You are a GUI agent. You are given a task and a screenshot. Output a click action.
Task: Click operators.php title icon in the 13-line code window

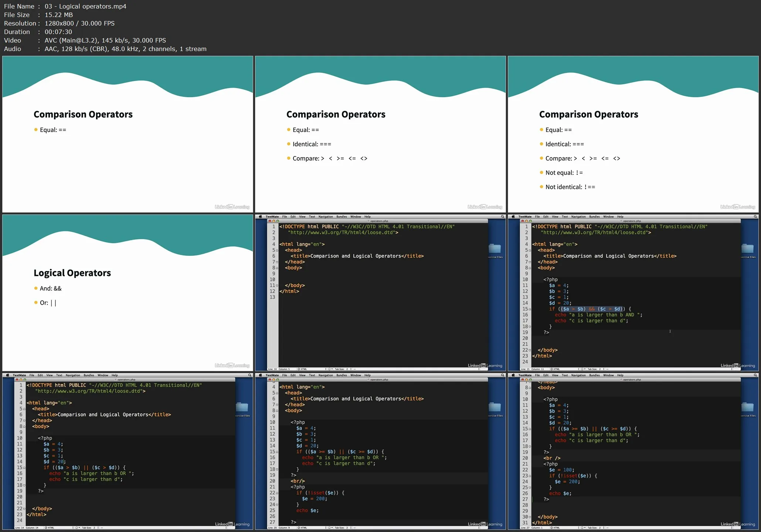(x=368, y=221)
